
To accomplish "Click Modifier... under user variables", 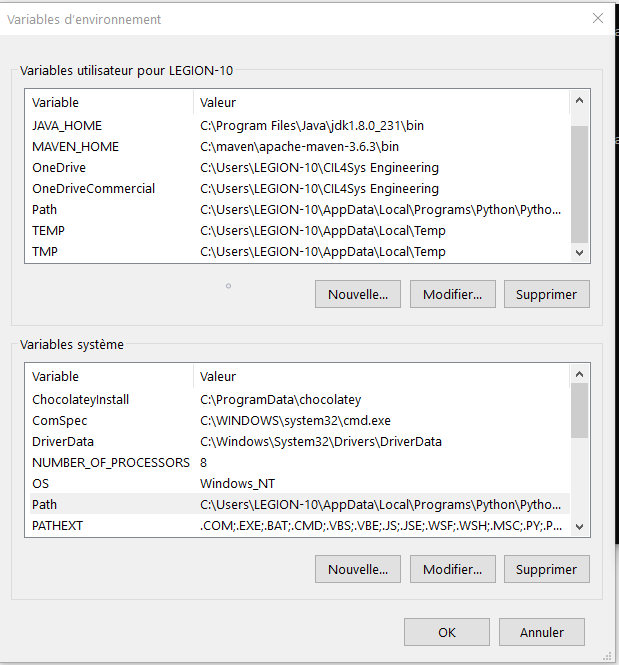I will (x=452, y=294).
